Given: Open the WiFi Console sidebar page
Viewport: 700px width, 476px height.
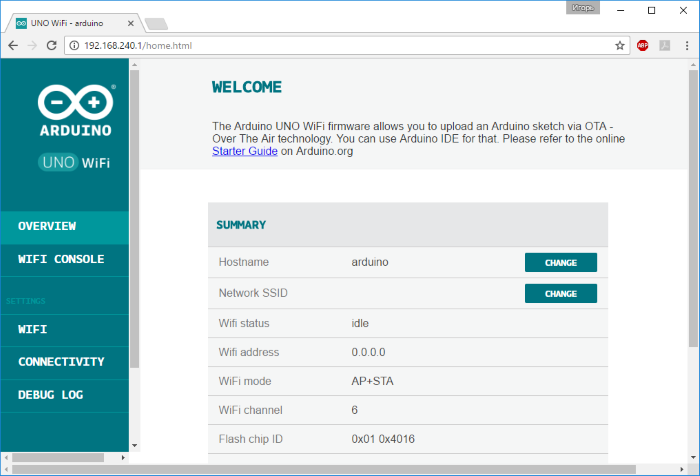Looking at the screenshot, I should (x=65, y=259).
